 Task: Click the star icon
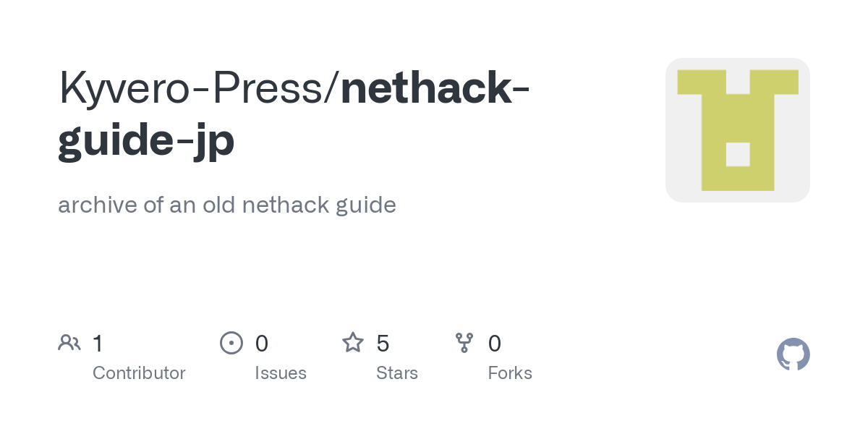353,342
